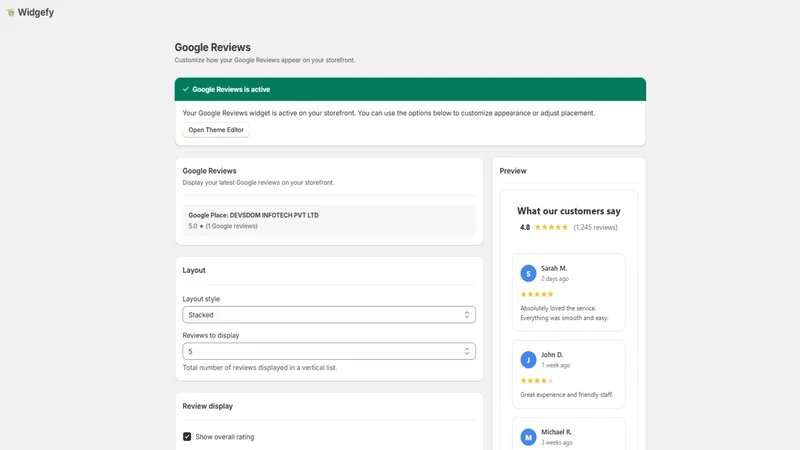Screen dimensions: 800x450
Task: Click John D.'s four-star rating
Action: pyautogui.click(x=537, y=381)
